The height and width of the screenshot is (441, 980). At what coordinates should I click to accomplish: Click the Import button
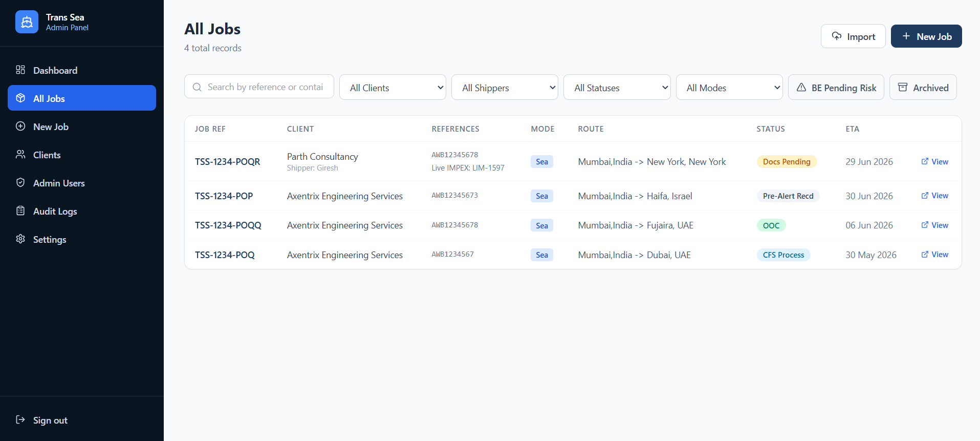(853, 36)
